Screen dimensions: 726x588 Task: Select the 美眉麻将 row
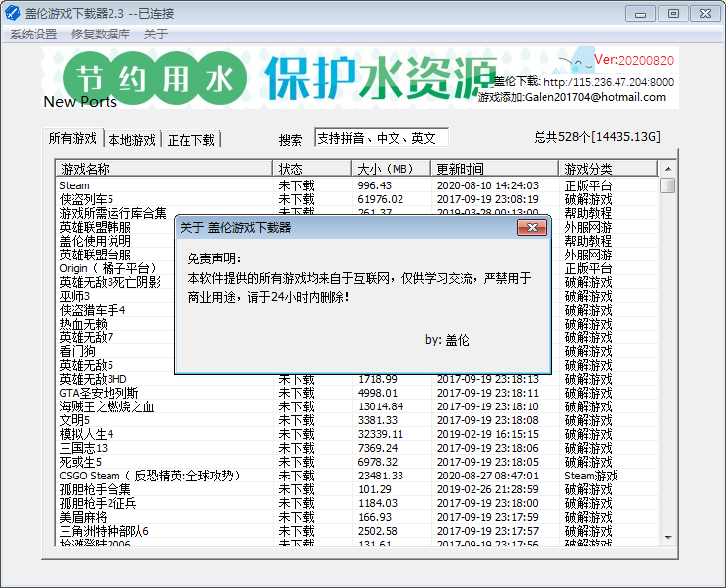357,517
